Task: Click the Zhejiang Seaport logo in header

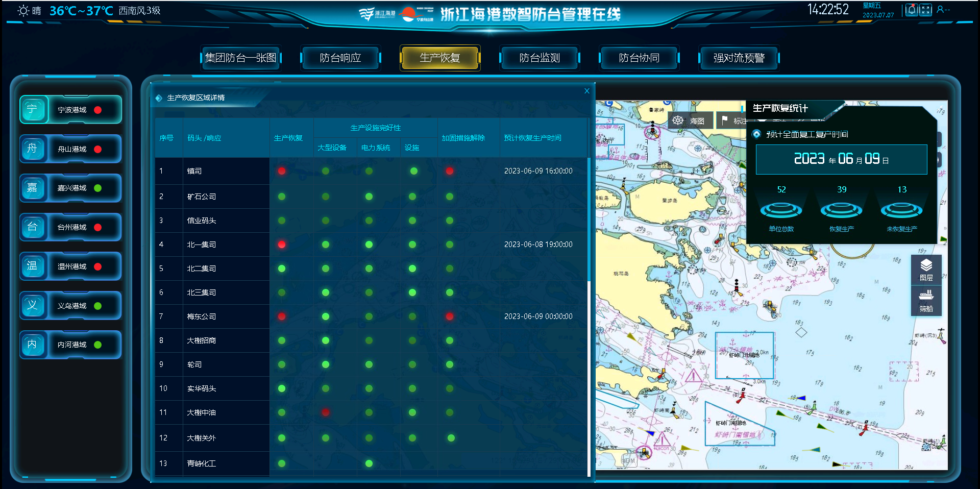Action: coord(377,14)
